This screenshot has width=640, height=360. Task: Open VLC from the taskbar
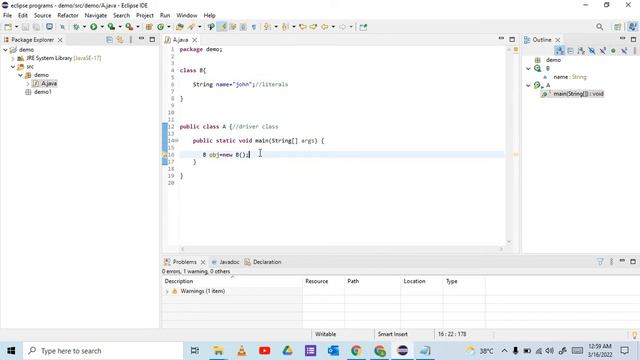tap(242, 351)
